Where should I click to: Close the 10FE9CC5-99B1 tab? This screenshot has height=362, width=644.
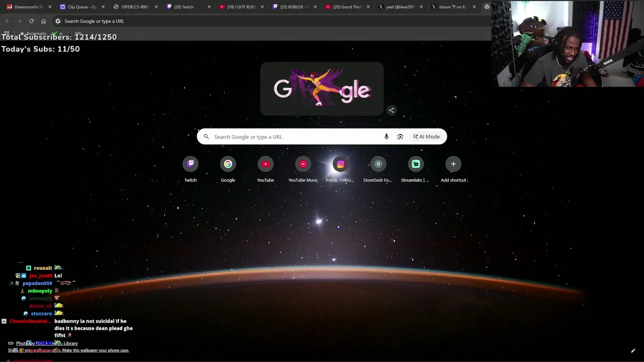156,7
